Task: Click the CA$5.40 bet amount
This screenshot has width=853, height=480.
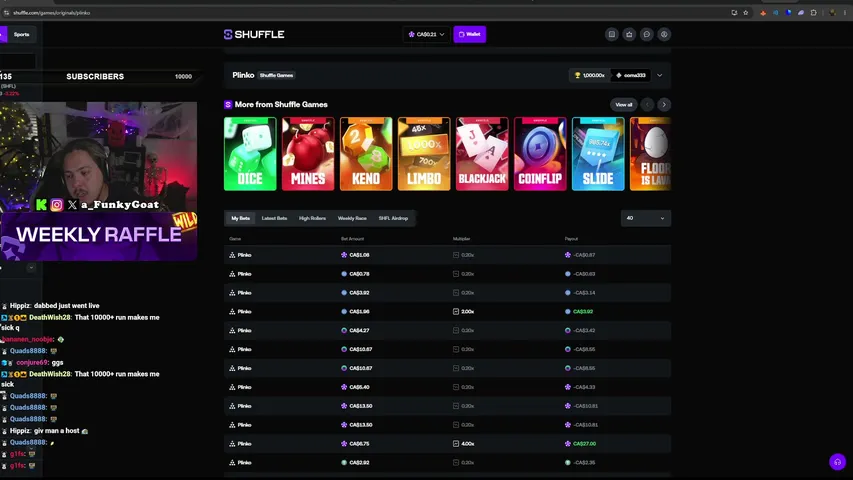Action: [359, 387]
